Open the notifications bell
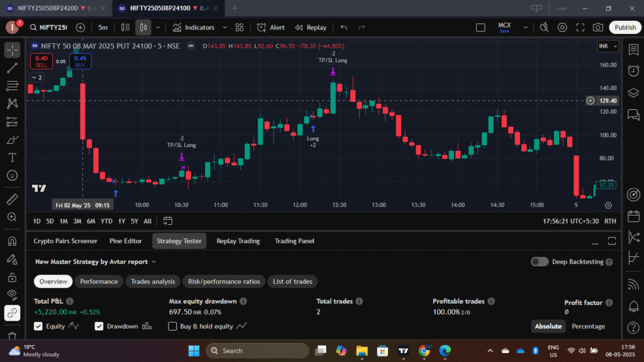644x362 pixels. pyautogui.click(x=633, y=306)
